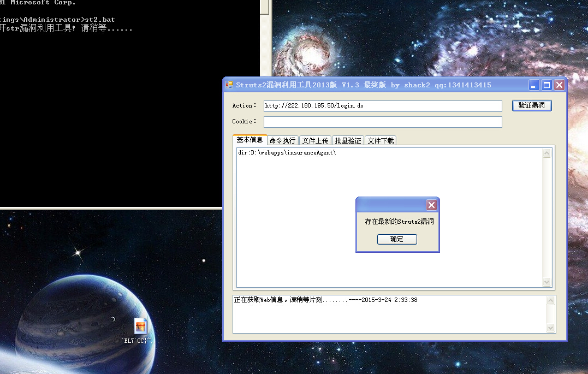Image resolution: width=588 pixels, height=374 pixels.
Task: Open the 文件上传 tab
Action: point(316,141)
